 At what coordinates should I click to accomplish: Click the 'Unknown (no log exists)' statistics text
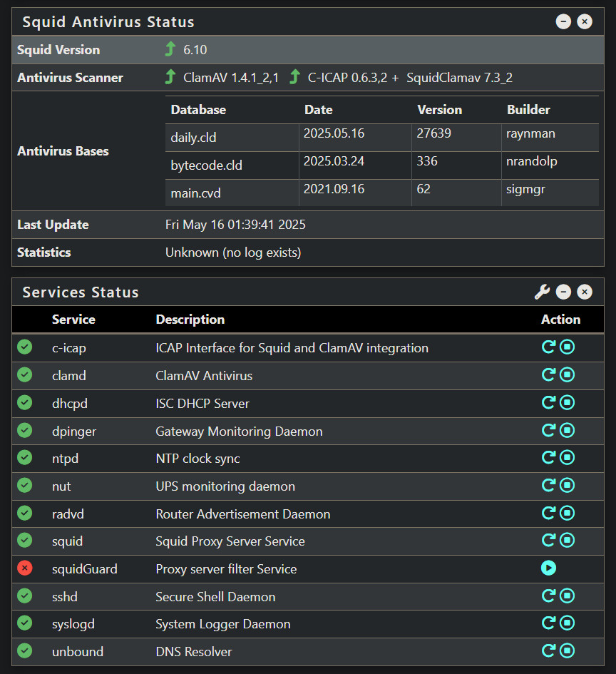[233, 252]
